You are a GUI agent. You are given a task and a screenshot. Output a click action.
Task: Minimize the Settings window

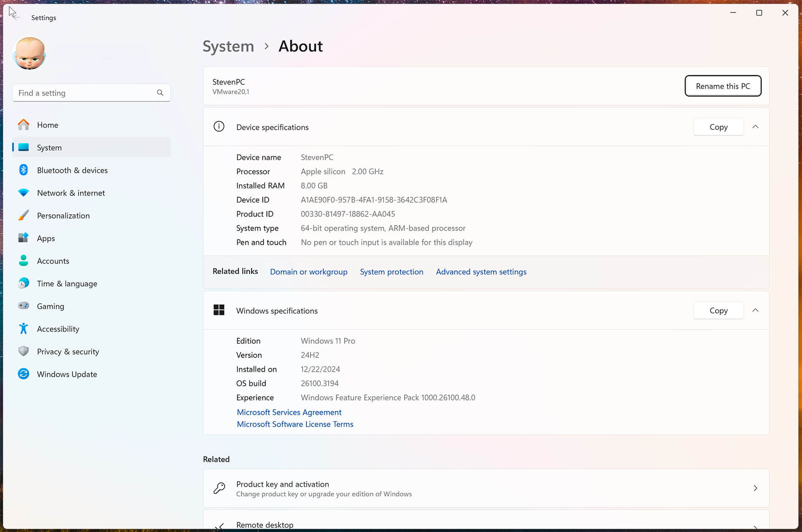point(733,13)
